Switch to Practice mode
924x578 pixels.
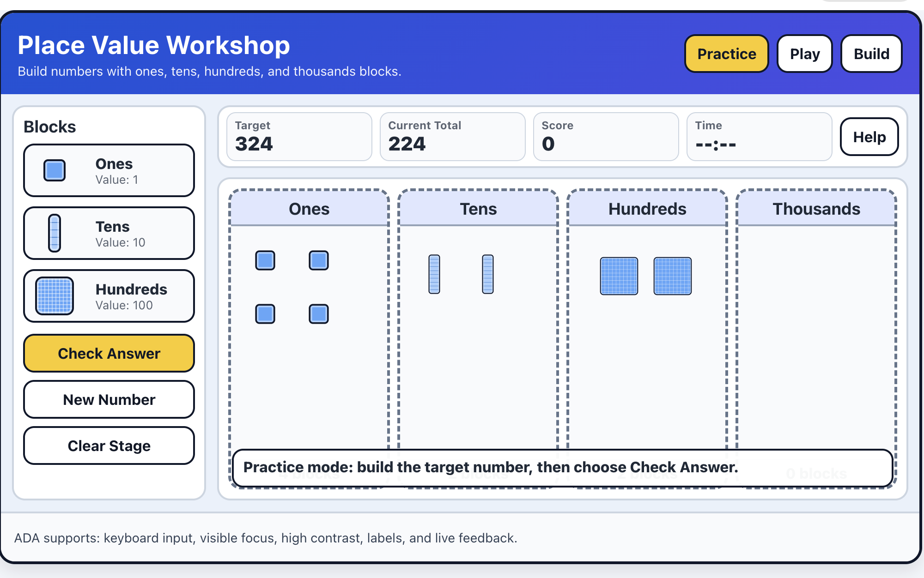coord(727,54)
